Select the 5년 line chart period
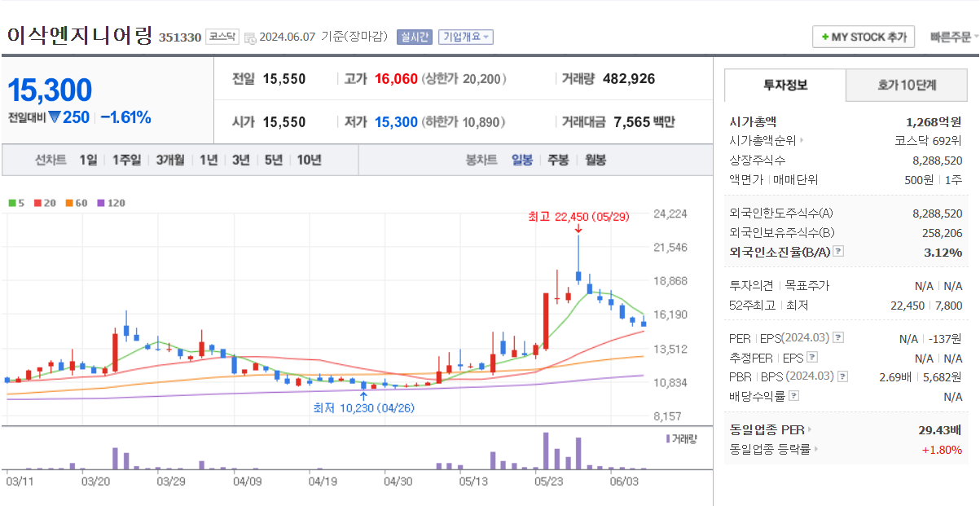The width and height of the screenshot is (980, 506). click(273, 160)
